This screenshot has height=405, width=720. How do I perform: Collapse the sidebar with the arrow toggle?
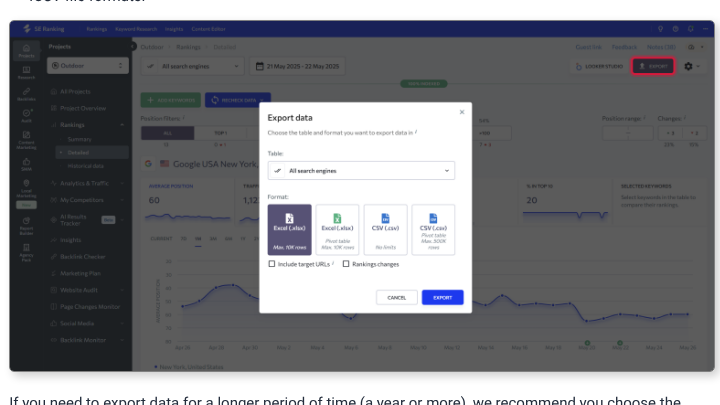[x=133, y=46]
